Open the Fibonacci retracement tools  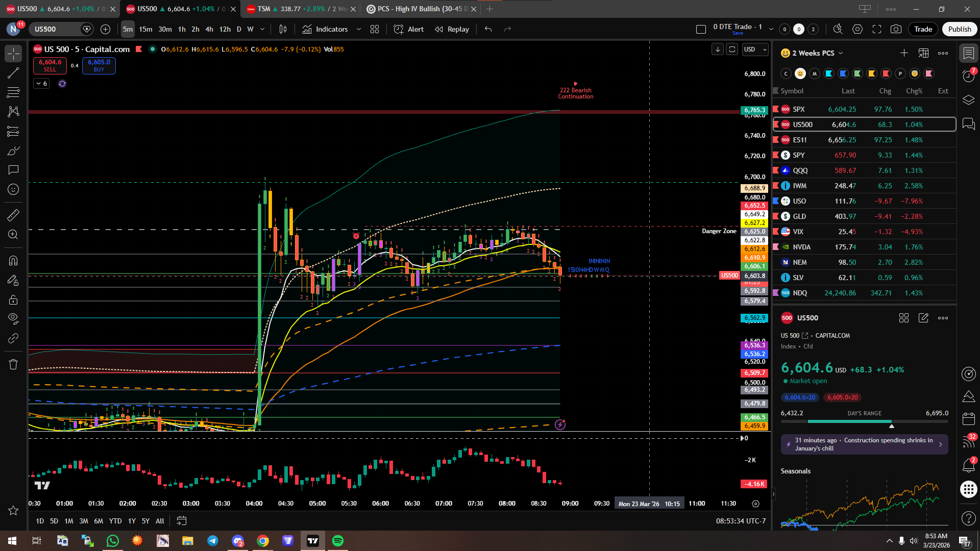(13, 92)
